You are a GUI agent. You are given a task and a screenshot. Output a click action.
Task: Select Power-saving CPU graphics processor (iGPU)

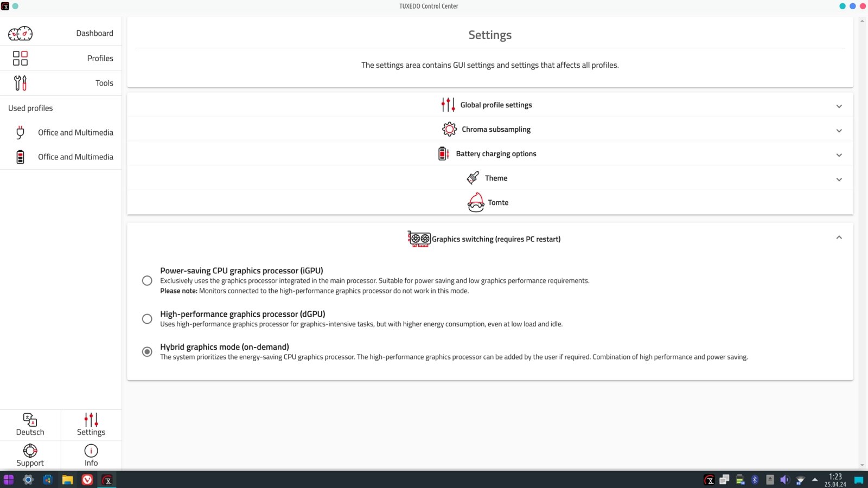(147, 280)
